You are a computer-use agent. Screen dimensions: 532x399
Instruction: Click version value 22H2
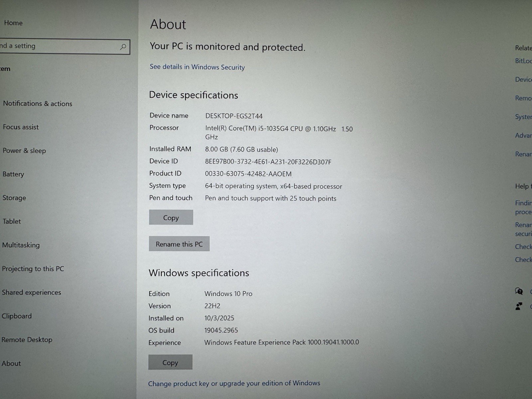[x=212, y=306]
